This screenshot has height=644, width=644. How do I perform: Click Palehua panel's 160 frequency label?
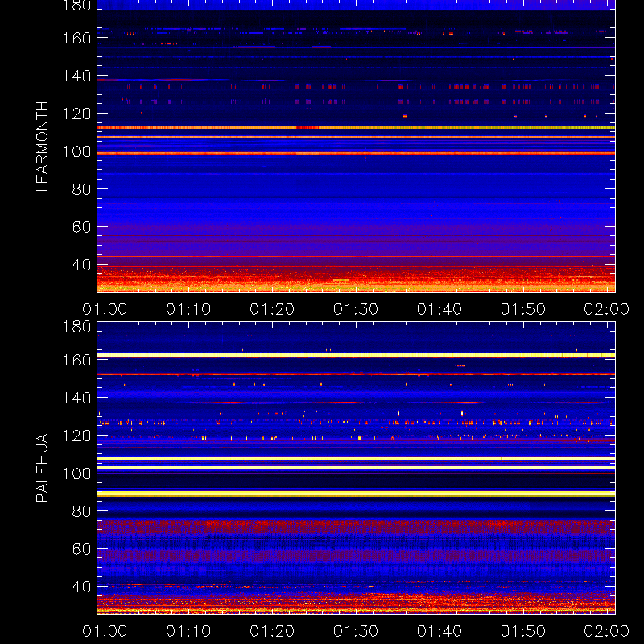[x=76, y=360]
